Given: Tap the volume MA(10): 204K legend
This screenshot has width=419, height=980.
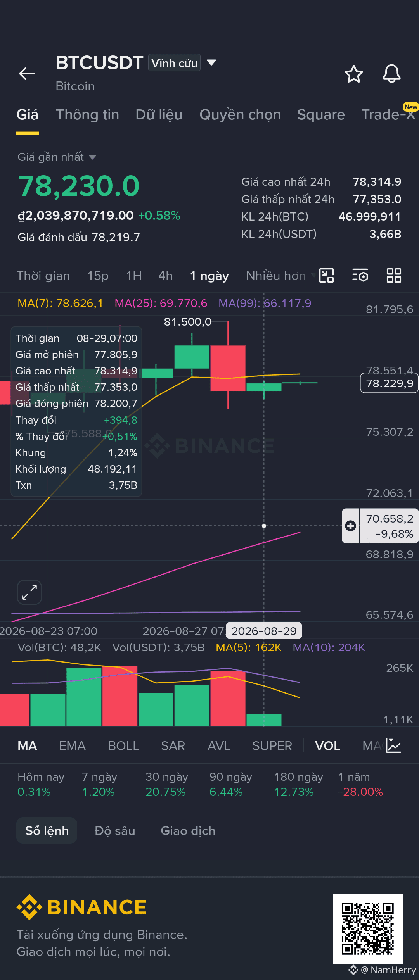Looking at the screenshot, I should pos(329,647).
